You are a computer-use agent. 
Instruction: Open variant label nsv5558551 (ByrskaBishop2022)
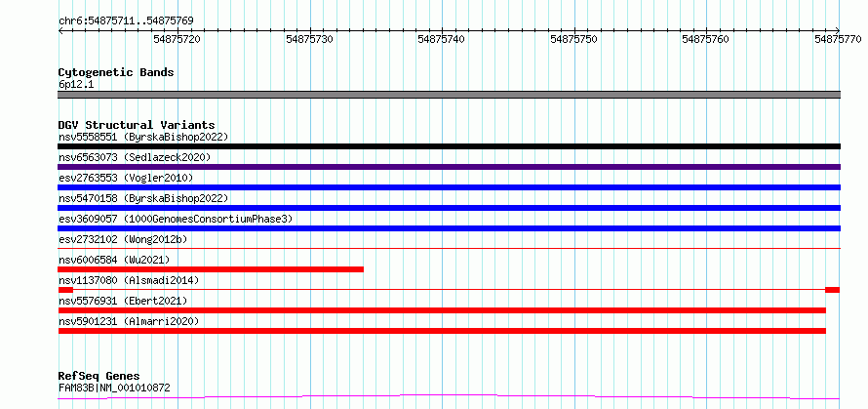(x=142, y=137)
